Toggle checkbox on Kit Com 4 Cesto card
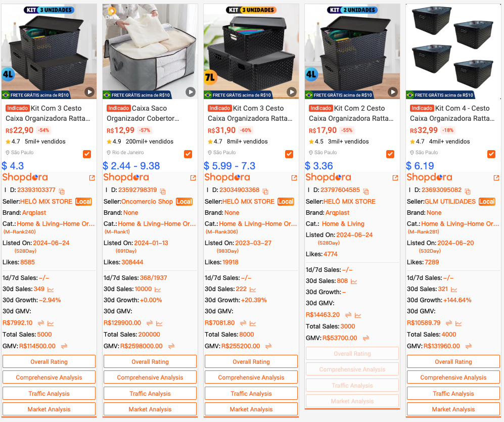 point(491,154)
